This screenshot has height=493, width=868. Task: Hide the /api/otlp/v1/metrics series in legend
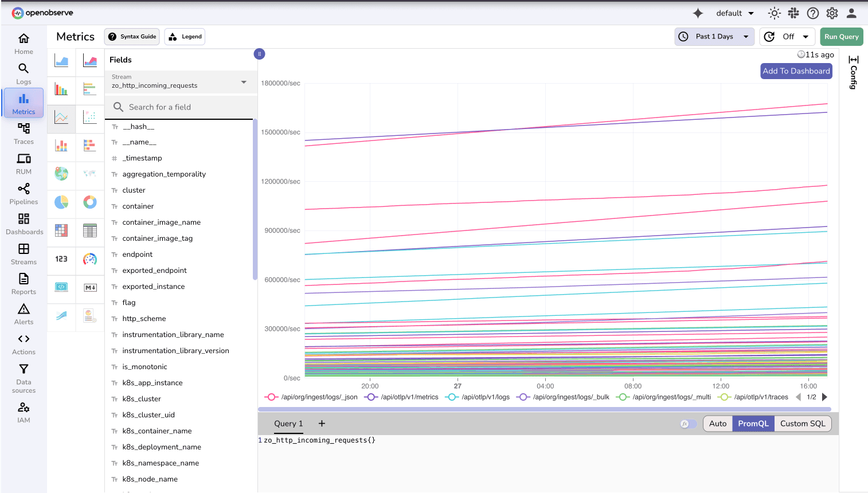pyautogui.click(x=409, y=397)
